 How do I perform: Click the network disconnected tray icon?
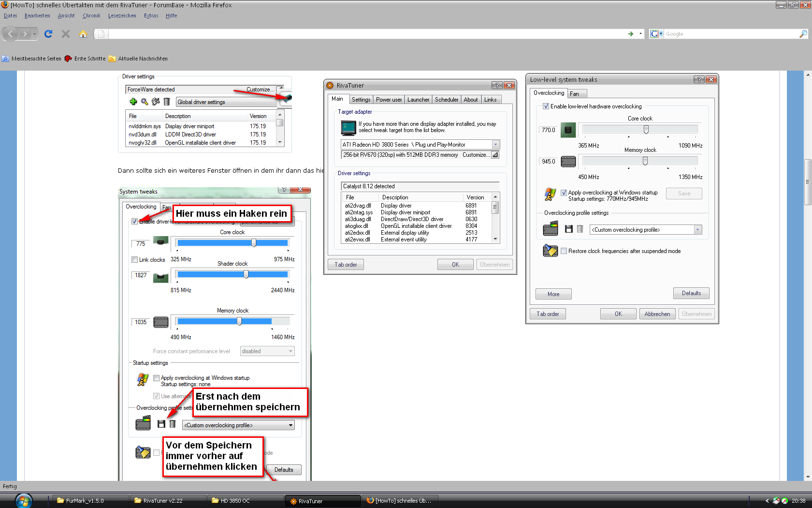pos(776,501)
